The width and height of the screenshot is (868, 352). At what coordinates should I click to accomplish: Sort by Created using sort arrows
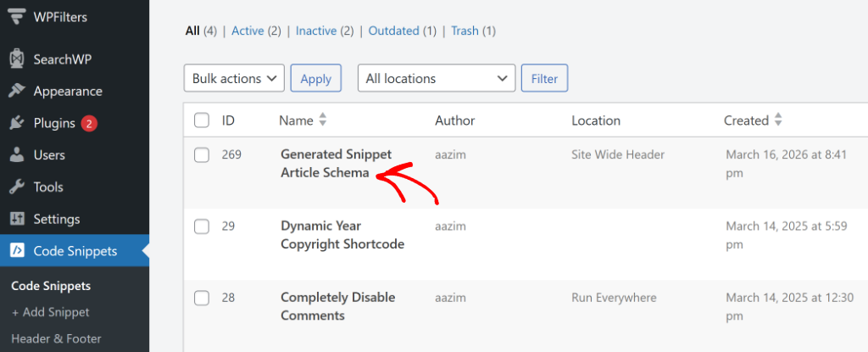point(778,120)
